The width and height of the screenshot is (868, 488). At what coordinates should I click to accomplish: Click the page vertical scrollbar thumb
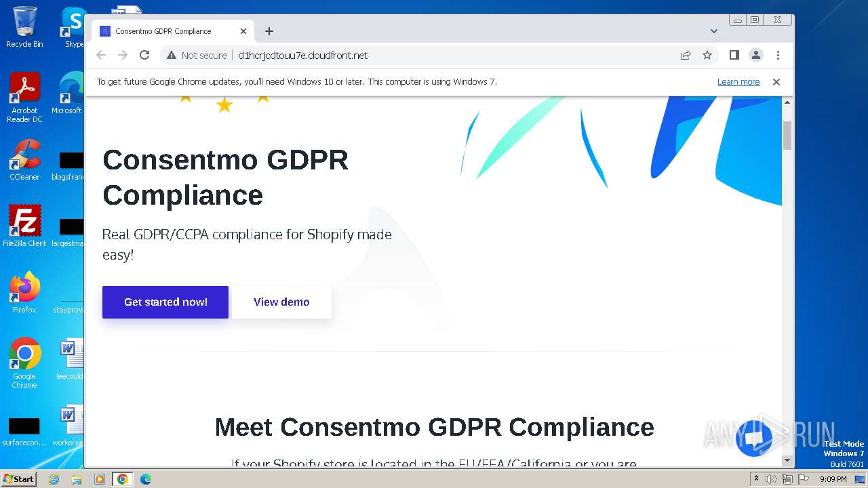click(x=787, y=136)
